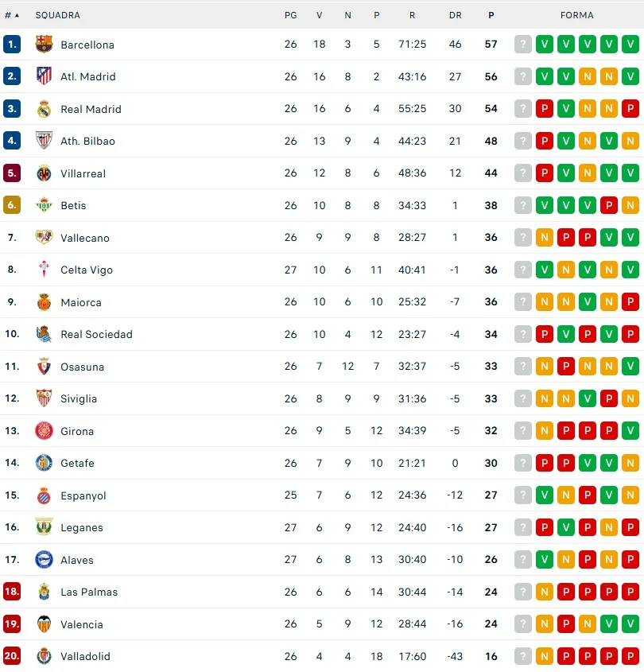Sort table by the # rank column
644x672 pixels.
12,15
